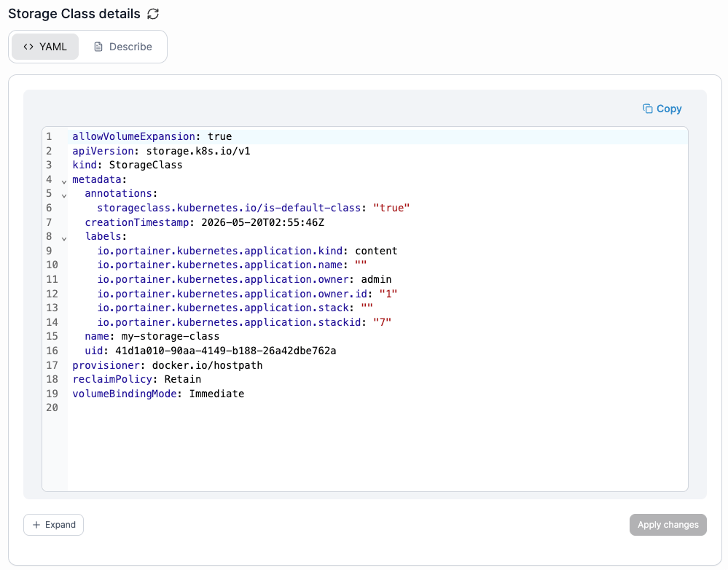
Task: Click the StorageClass kind value
Action: pos(146,165)
